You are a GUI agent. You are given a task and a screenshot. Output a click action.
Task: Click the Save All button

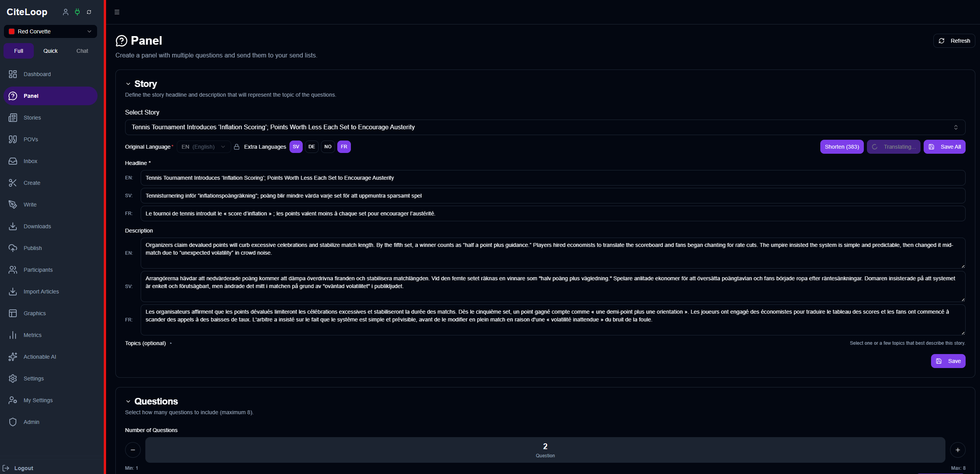point(944,147)
